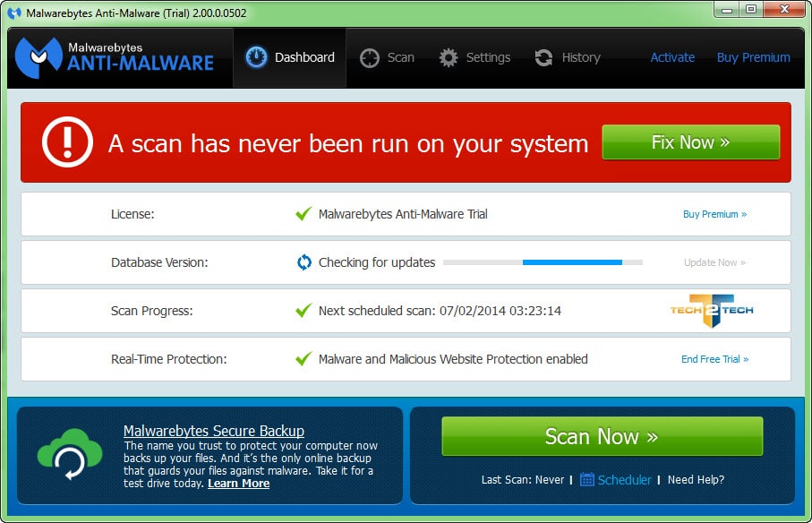Click 'A scan has never been run' message
The image size is (812, 523).
tap(348, 143)
